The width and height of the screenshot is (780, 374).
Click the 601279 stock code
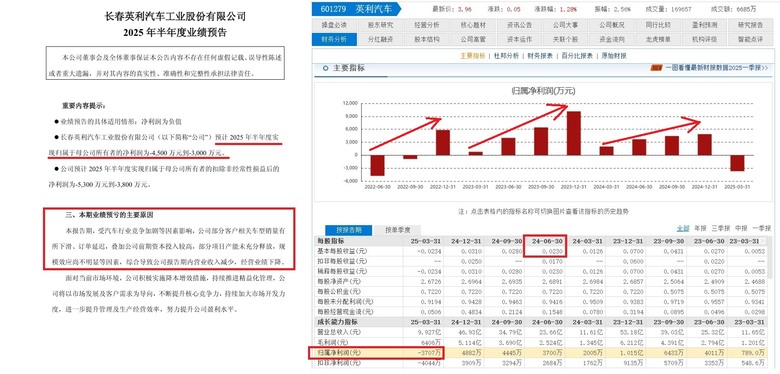click(333, 8)
